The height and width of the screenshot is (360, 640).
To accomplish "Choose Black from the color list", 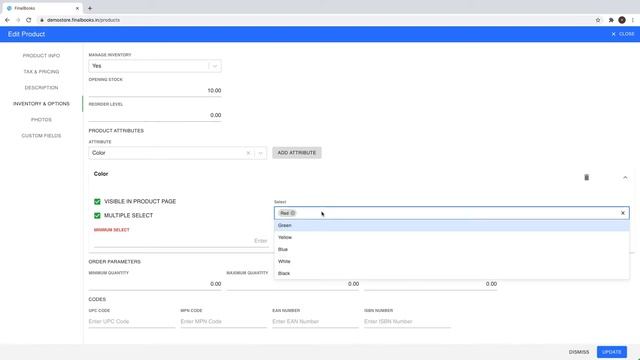I will pyautogui.click(x=451, y=273).
